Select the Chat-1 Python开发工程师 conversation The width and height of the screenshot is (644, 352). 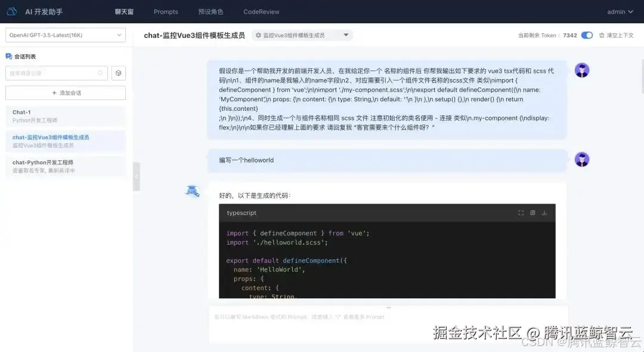point(65,115)
